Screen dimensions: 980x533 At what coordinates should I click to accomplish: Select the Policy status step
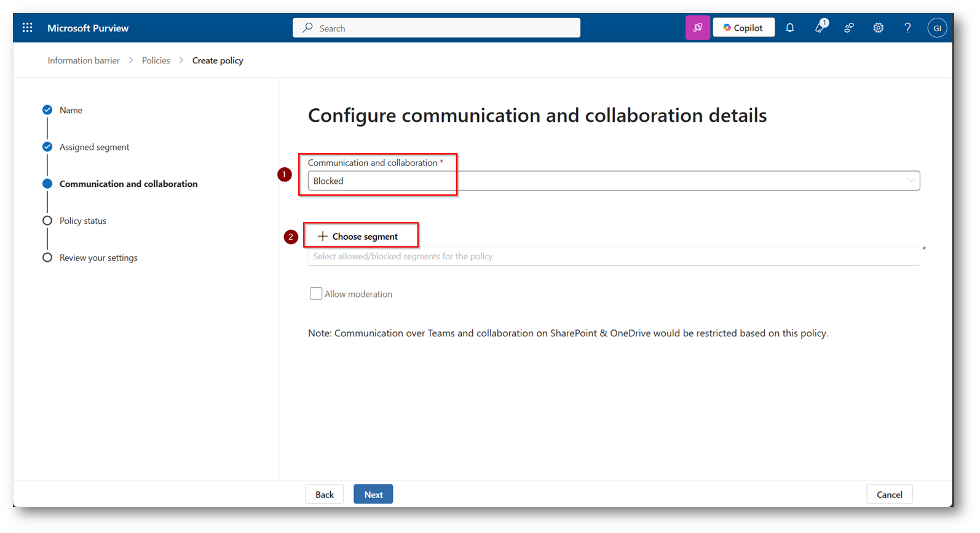pyautogui.click(x=82, y=221)
